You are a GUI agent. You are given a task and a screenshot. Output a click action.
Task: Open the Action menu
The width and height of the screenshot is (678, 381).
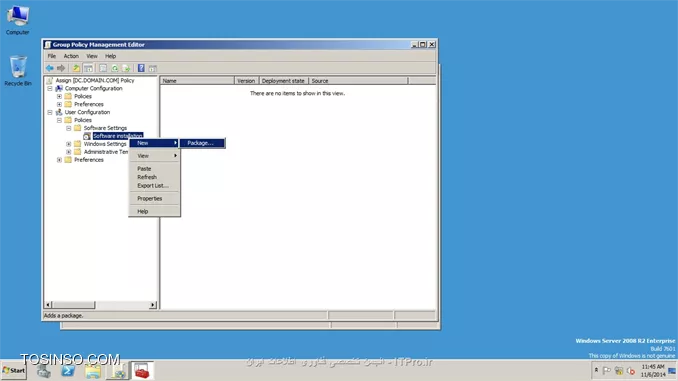tap(71, 56)
